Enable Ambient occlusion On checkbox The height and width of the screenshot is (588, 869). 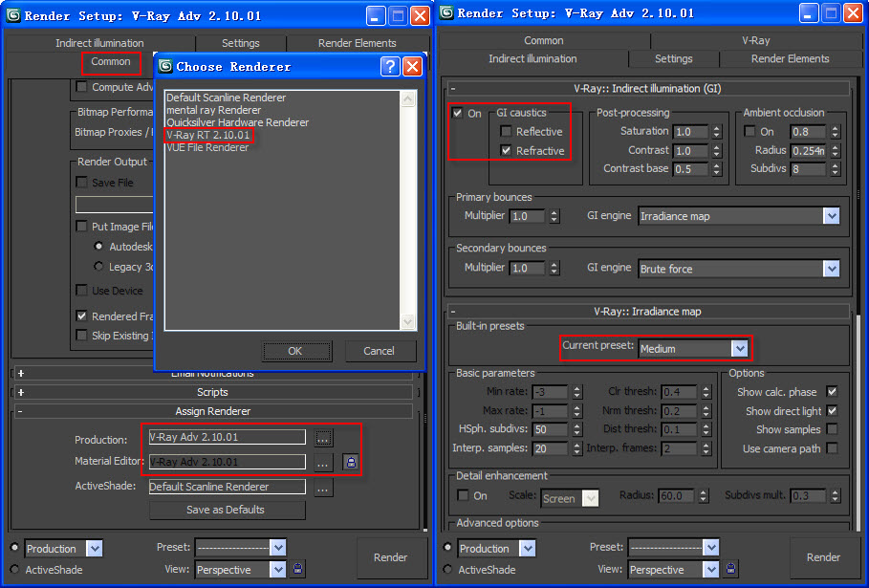tap(750, 131)
